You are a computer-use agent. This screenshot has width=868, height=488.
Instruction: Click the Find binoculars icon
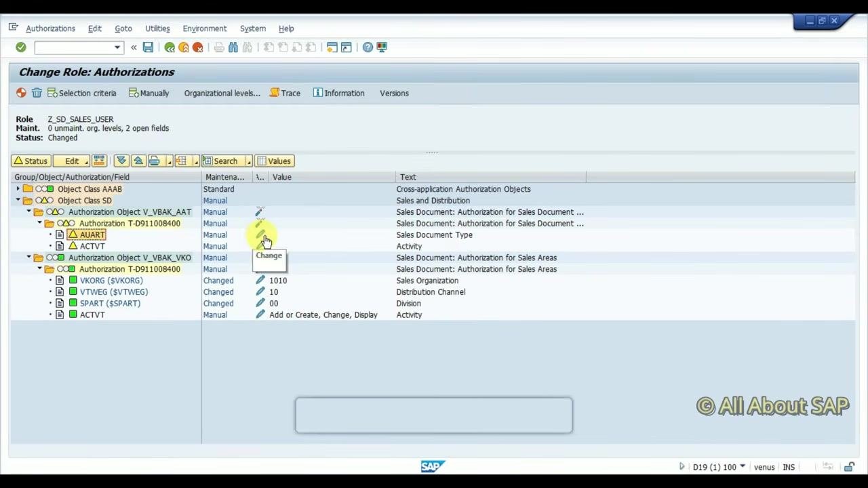pos(233,47)
